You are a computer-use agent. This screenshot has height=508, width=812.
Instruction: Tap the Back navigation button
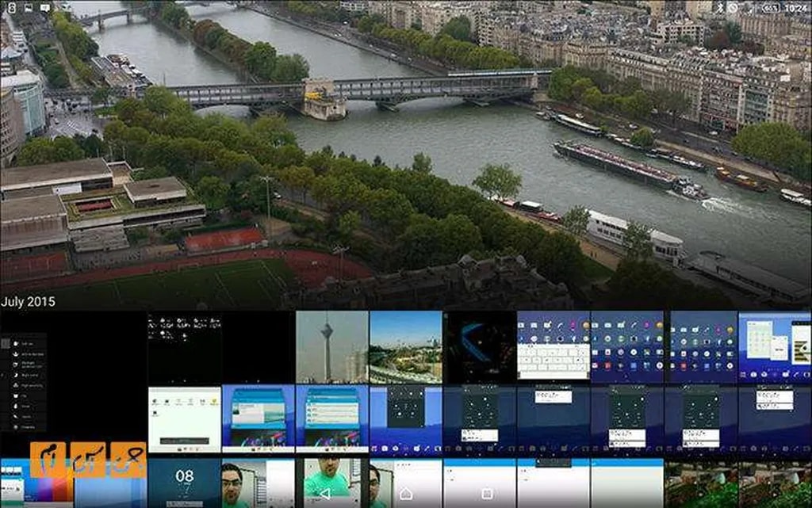coord(324,493)
